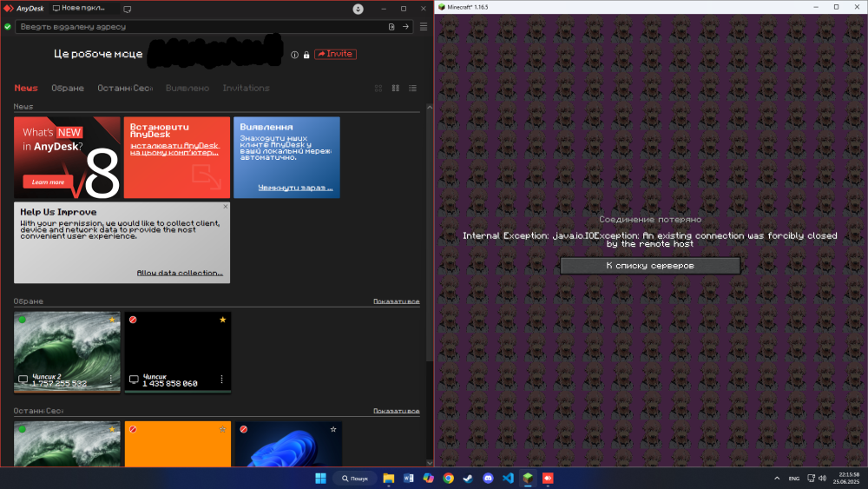Switch to list view layout
The width and height of the screenshot is (868, 489).
coord(413,88)
